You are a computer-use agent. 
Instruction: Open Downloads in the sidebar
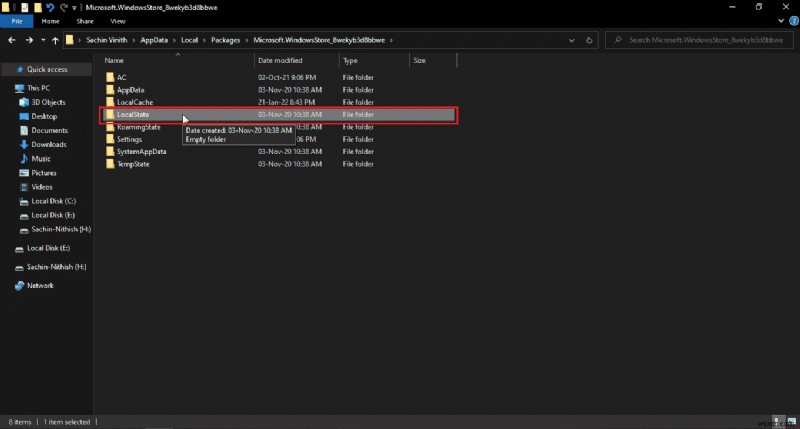(48, 144)
